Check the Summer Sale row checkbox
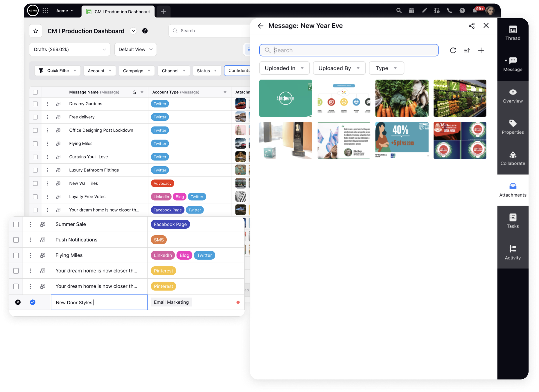 16,225
